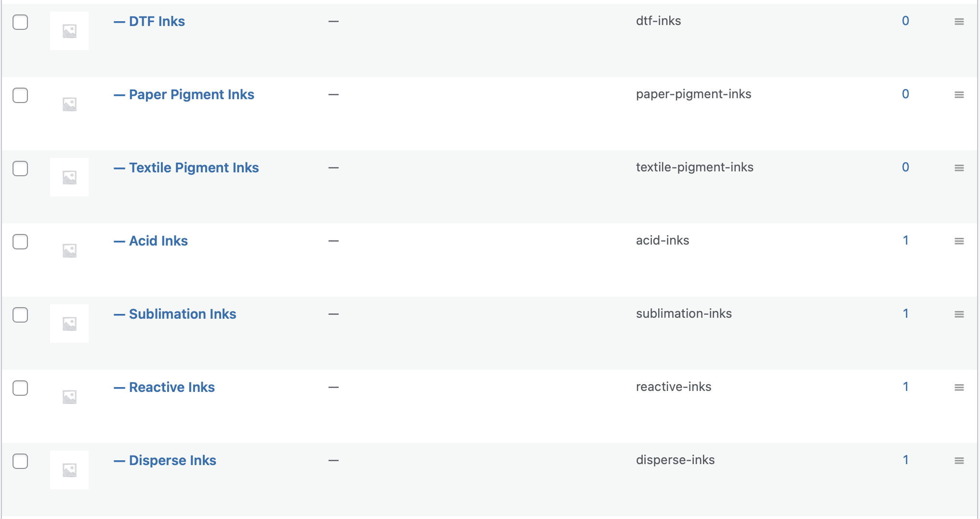Toggle the Reactive Inks checkbox

pyautogui.click(x=20, y=388)
